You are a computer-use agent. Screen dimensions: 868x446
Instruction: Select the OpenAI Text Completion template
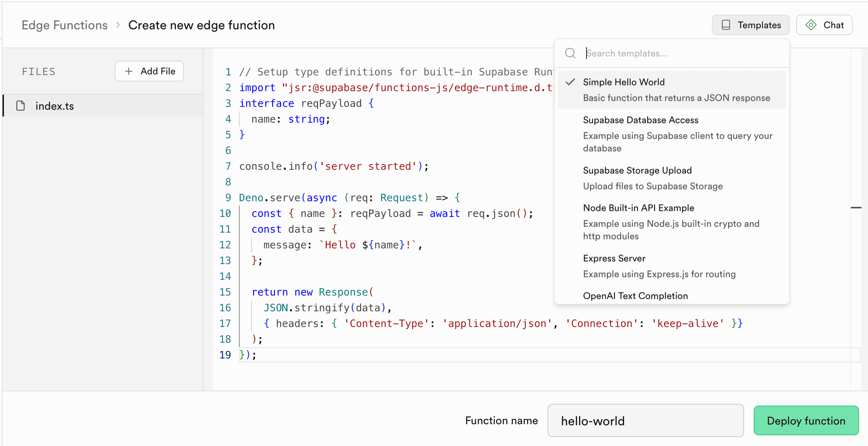click(636, 296)
